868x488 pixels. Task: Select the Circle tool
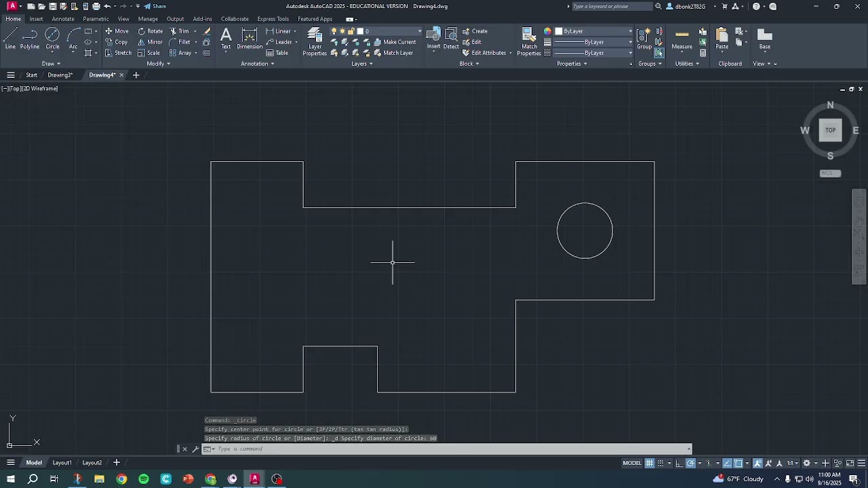[52, 39]
